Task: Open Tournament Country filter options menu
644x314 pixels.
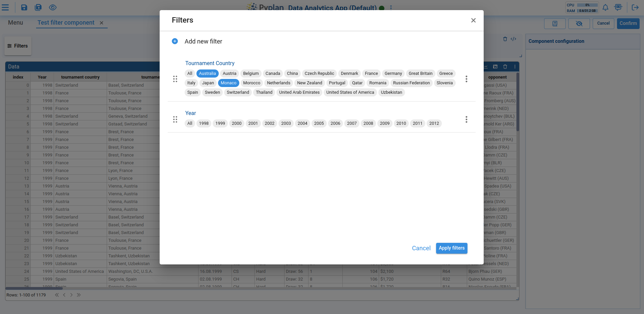Action: [x=466, y=79]
